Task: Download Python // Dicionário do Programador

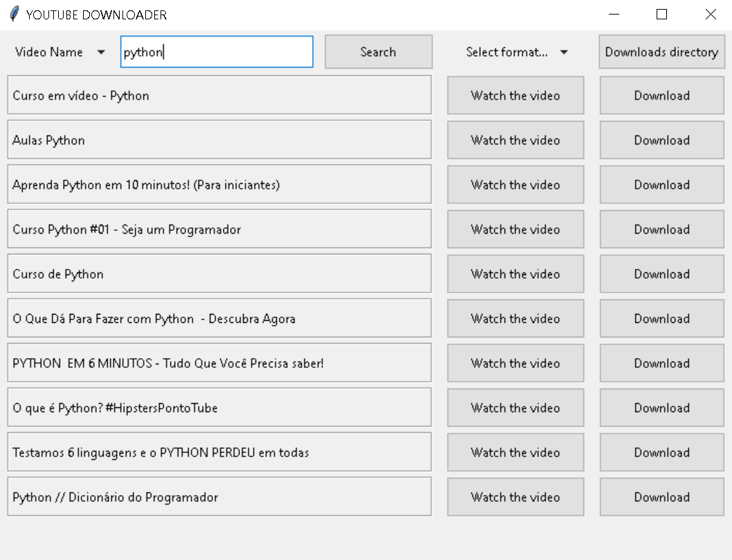Action: [x=661, y=497]
